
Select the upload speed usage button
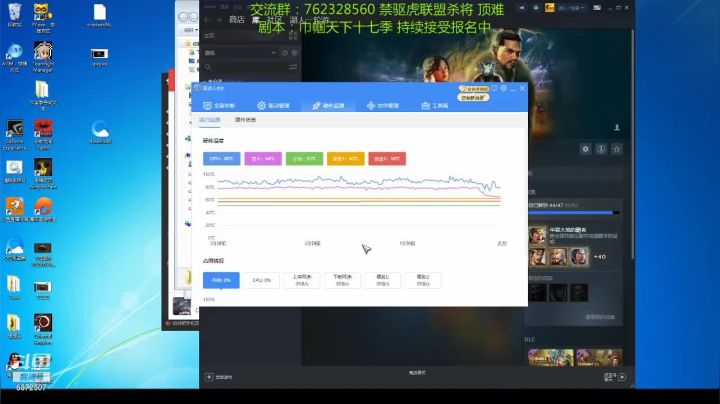302,280
